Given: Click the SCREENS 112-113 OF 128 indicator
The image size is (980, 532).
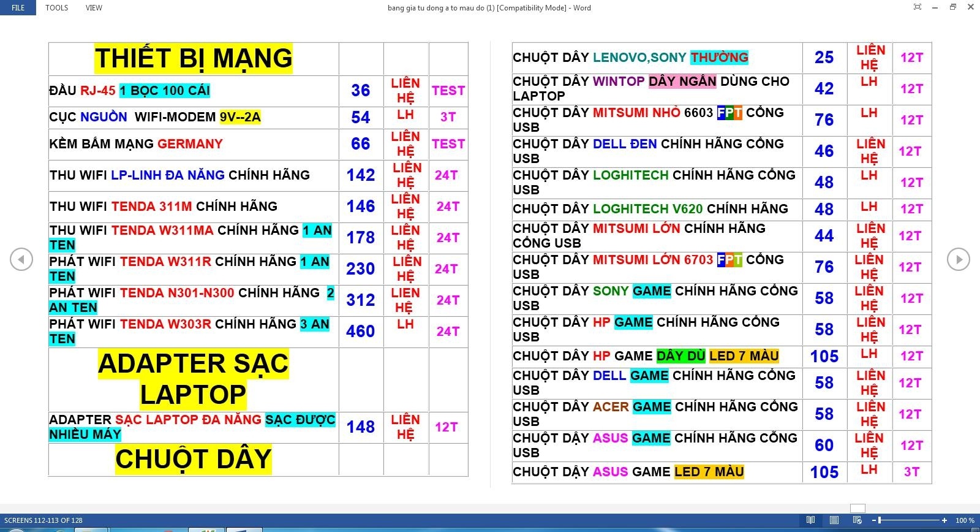Looking at the screenshot, I should coord(43,520).
